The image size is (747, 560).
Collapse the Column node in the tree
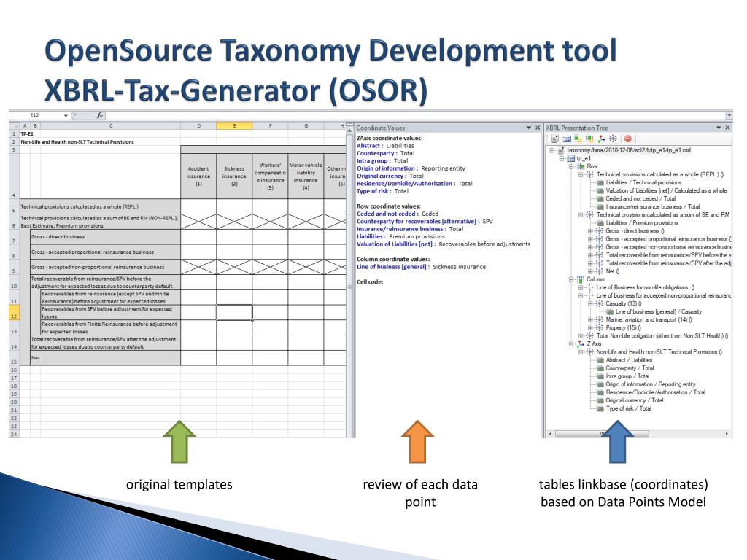571,279
